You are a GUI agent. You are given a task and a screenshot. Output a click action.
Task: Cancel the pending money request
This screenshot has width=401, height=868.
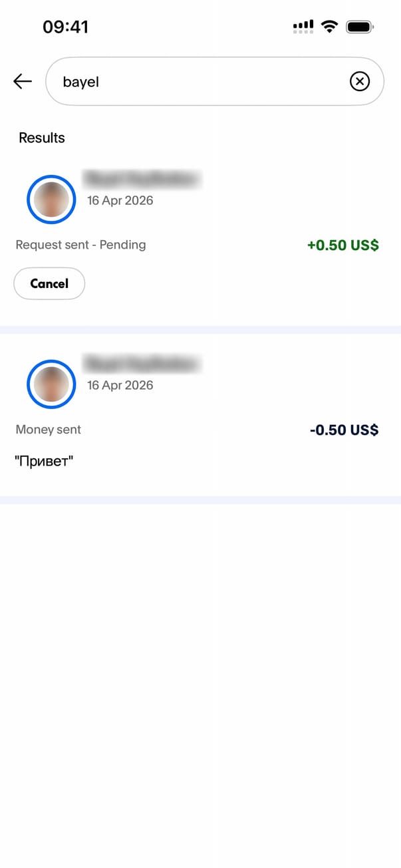(49, 283)
